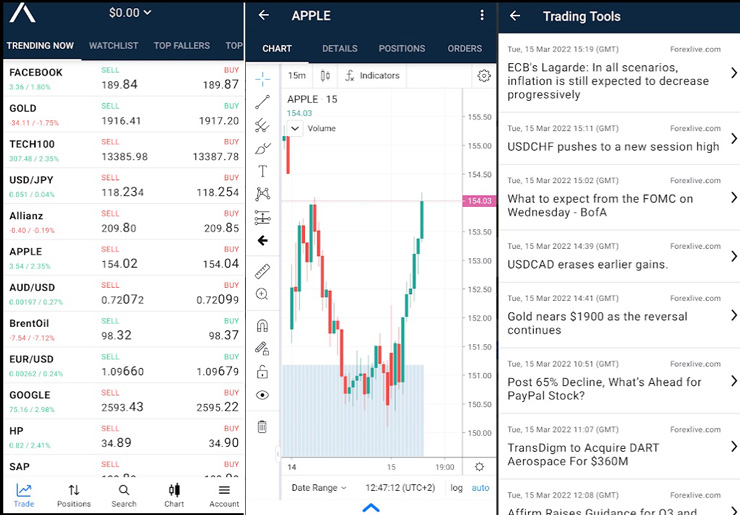
Task: Tap FACEBOOK sell price 189.84
Action: point(119,84)
